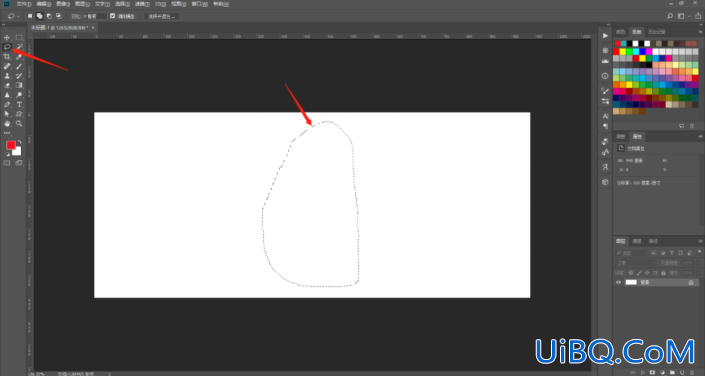Pick the Brush tool
This screenshot has height=376, width=705.
coord(19,66)
